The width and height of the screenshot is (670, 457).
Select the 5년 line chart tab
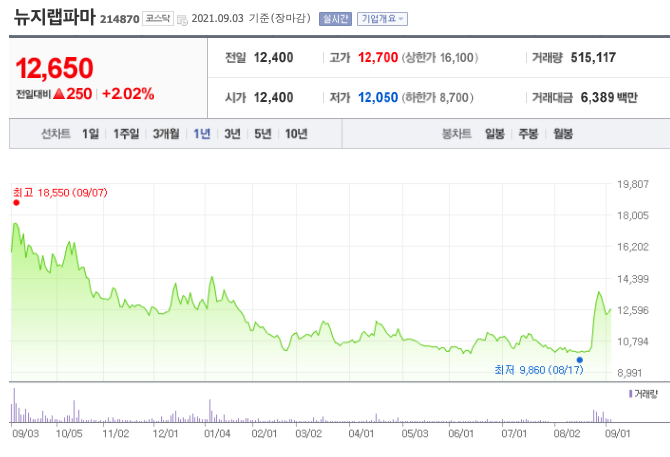click(x=263, y=134)
